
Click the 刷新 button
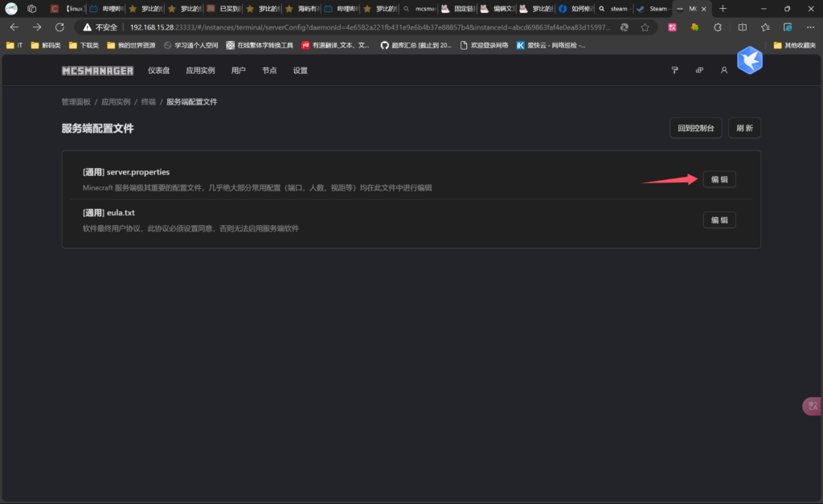click(744, 129)
